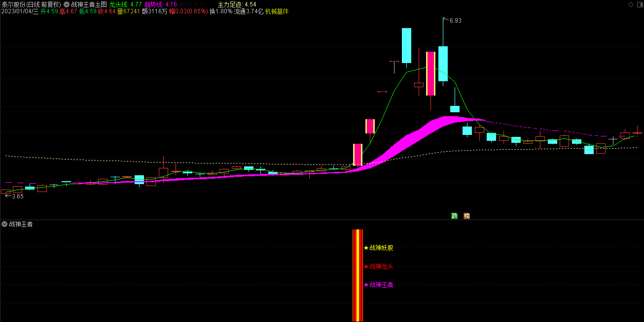Viewport: 644px width, 322px height.
Task: Click the red star 战神龙头 signal
Action: pyautogui.click(x=379, y=266)
